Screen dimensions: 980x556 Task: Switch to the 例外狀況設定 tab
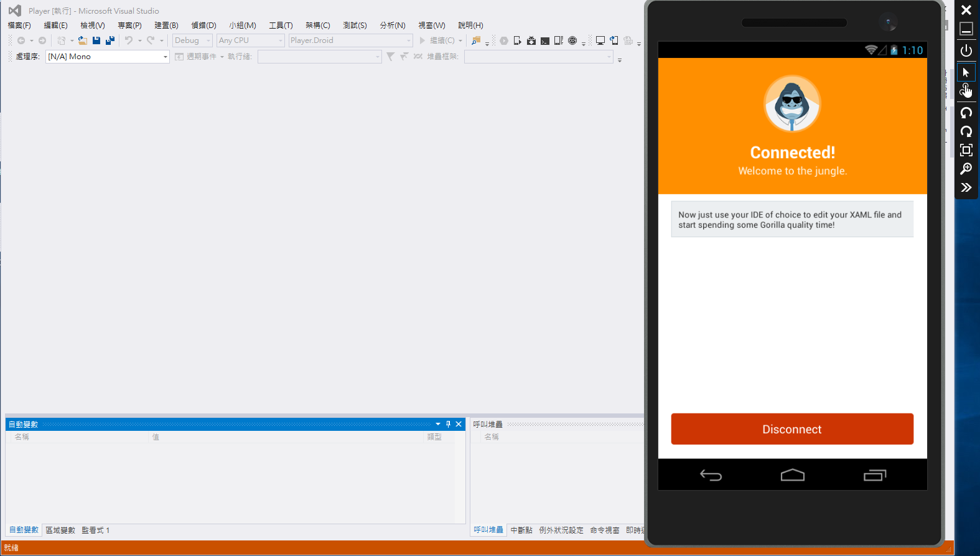(561, 530)
